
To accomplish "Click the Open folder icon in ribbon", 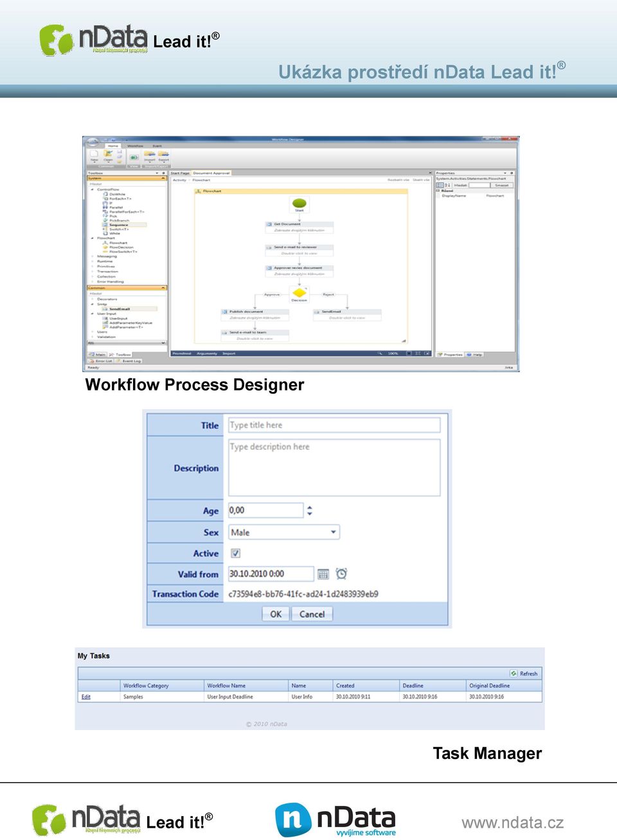I will tap(108, 154).
